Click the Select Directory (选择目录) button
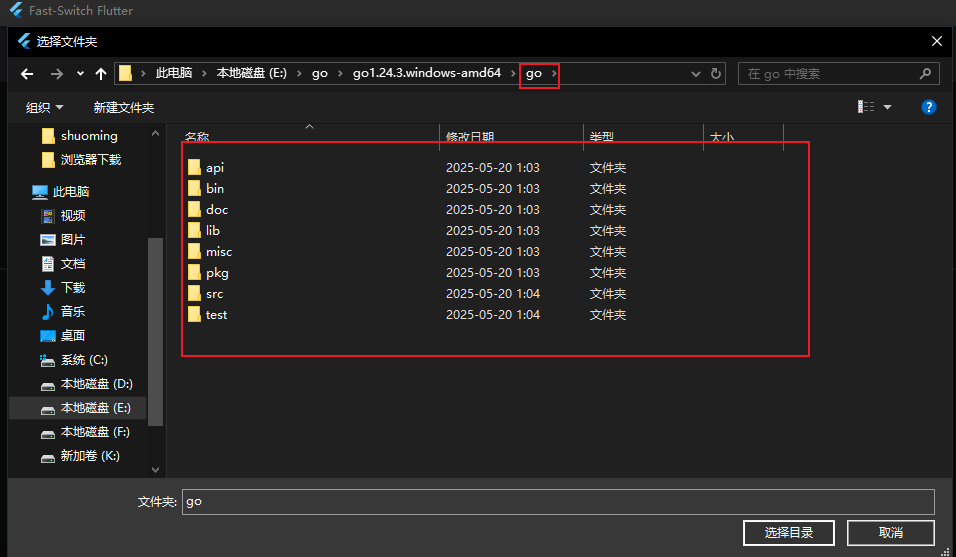 tap(789, 532)
